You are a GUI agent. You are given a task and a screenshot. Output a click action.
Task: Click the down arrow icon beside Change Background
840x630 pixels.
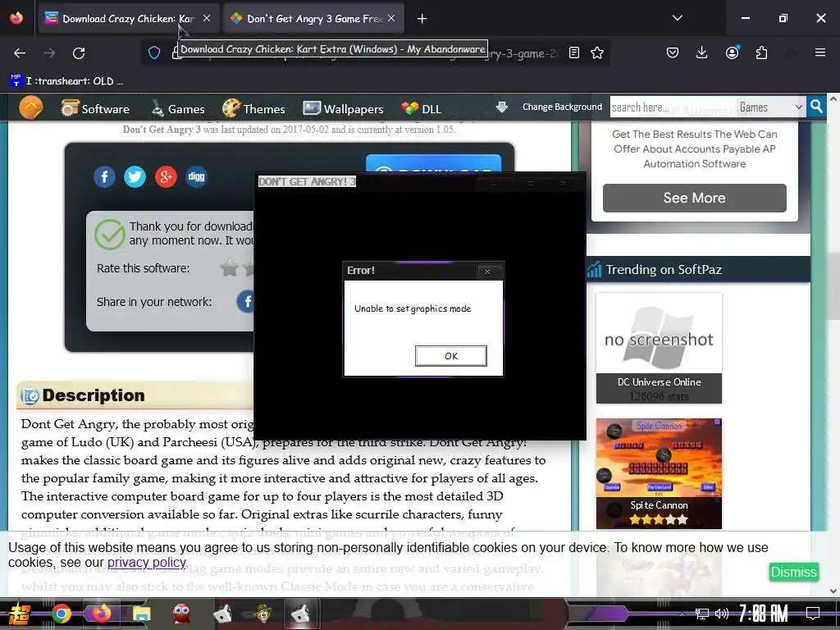502,107
